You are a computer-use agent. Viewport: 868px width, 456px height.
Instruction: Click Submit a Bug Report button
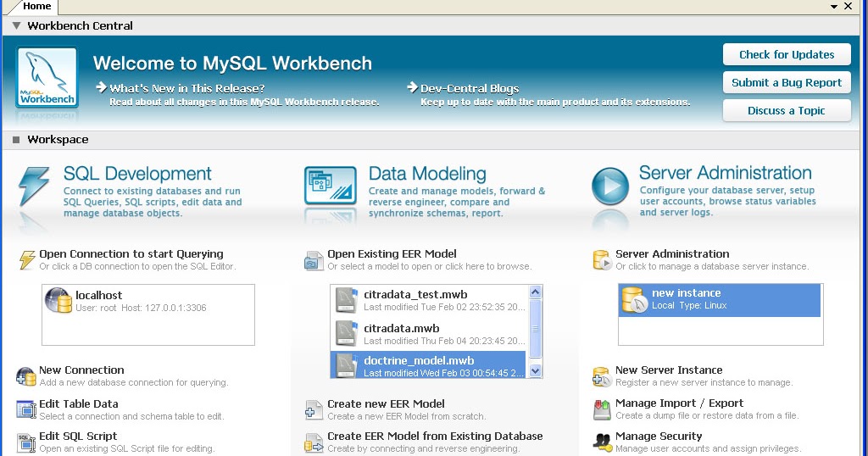pyautogui.click(x=787, y=82)
